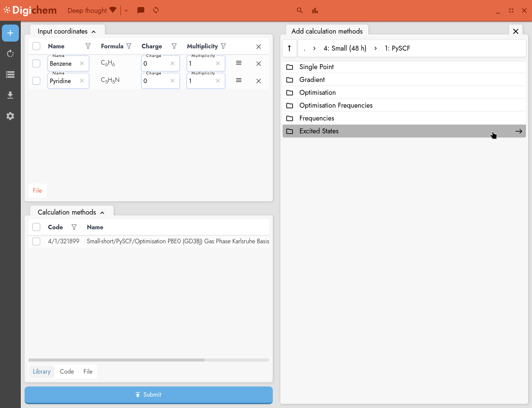Click the blue plus new submission icon

(10, 33)
